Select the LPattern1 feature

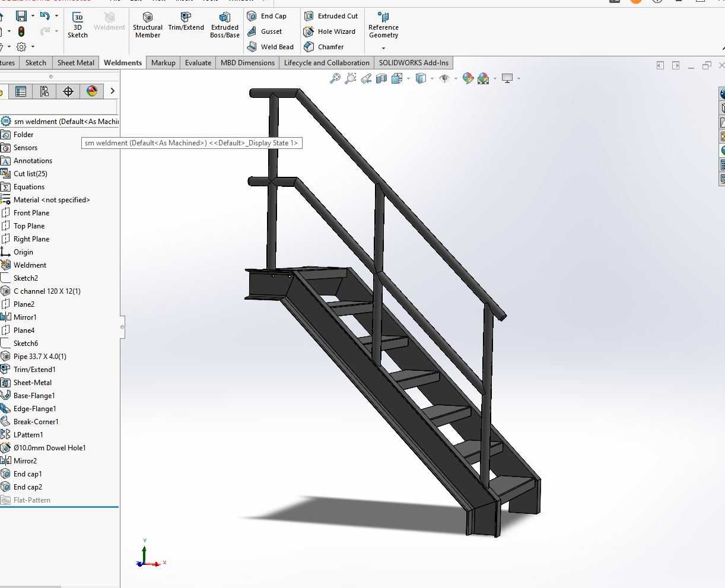pos(28,435)
